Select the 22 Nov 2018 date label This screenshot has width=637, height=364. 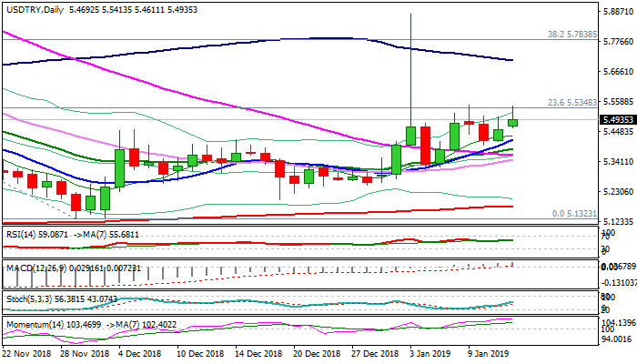point(28,351)
